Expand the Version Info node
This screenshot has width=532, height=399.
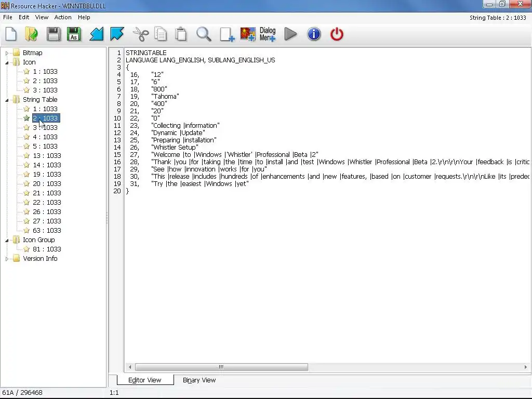pos(7,259)
